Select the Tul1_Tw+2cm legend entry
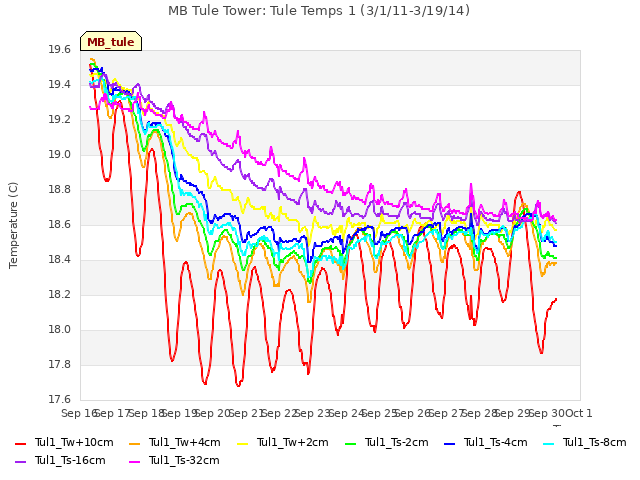 282,442
